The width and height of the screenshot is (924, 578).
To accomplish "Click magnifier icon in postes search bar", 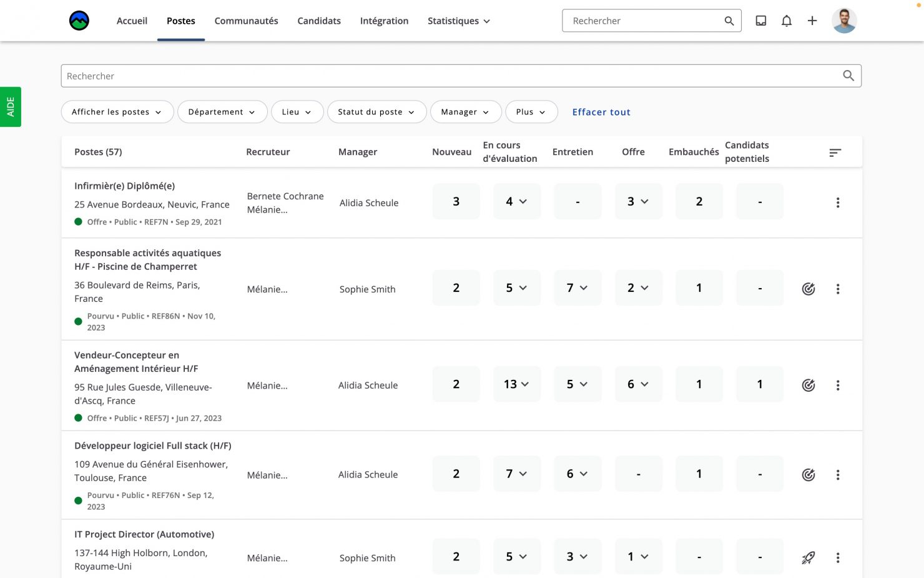I will (x=848, y=76).
